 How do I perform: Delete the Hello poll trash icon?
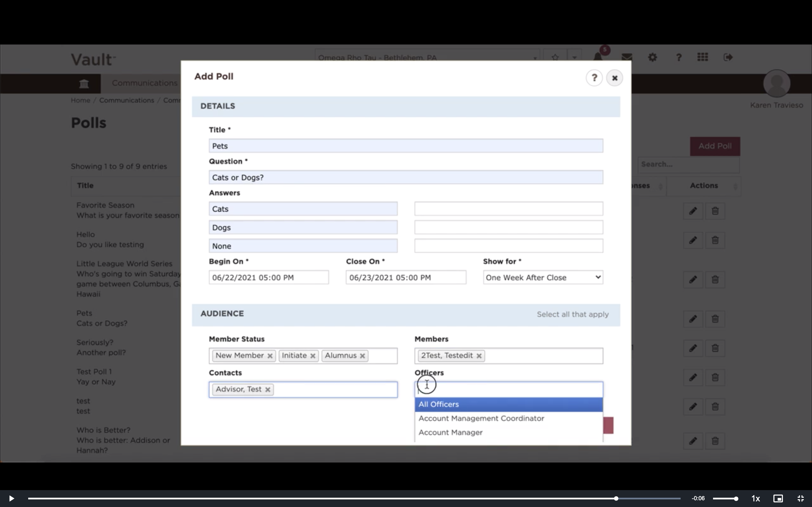tap(715, 240)
